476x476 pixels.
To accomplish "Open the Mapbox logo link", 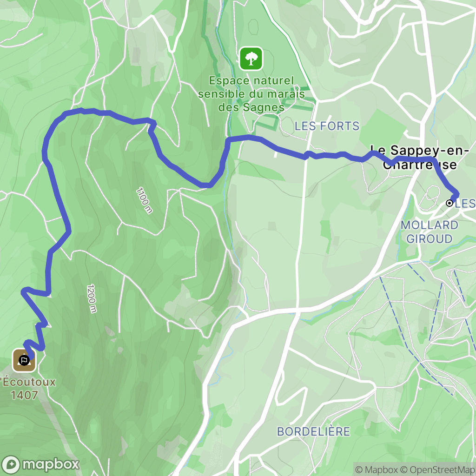I will tap(40, 464).
